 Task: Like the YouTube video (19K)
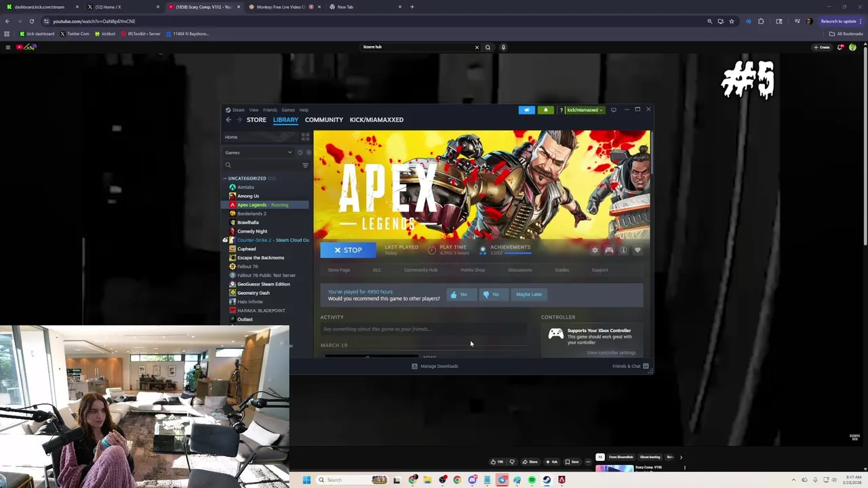click(x=497, y=462)
